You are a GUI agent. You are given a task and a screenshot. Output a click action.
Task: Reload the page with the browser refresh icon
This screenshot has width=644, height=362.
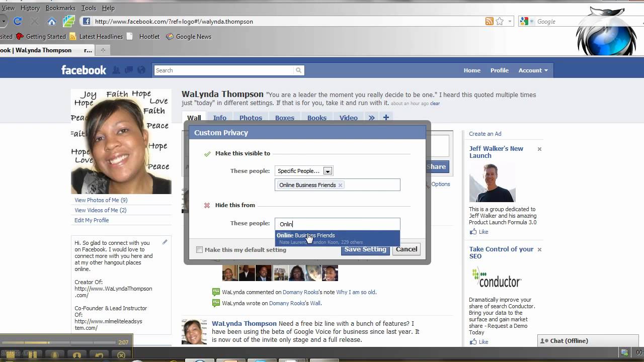(x=18, y=21)
